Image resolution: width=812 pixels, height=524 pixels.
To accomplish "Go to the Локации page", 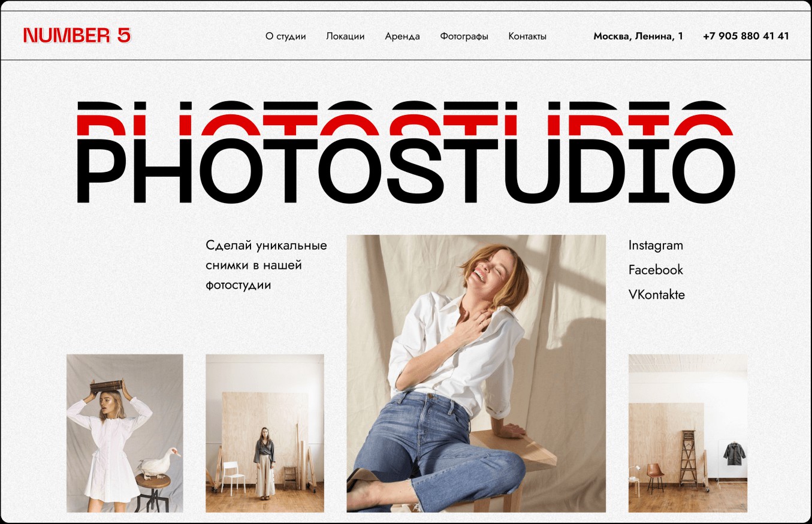I will pos(345,37).
